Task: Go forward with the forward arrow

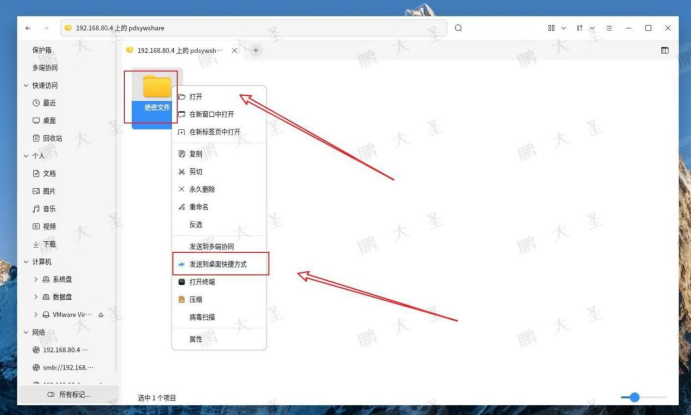Action: [46, 28]
